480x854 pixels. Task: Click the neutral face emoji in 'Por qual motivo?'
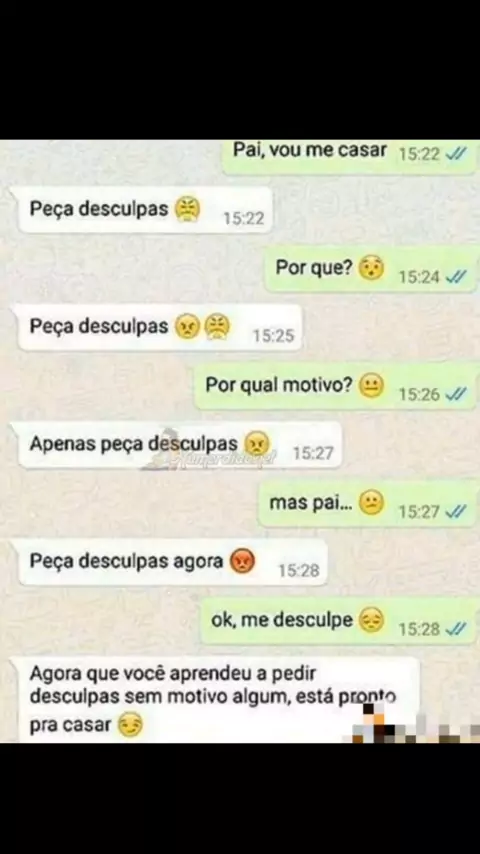(371, 386)
